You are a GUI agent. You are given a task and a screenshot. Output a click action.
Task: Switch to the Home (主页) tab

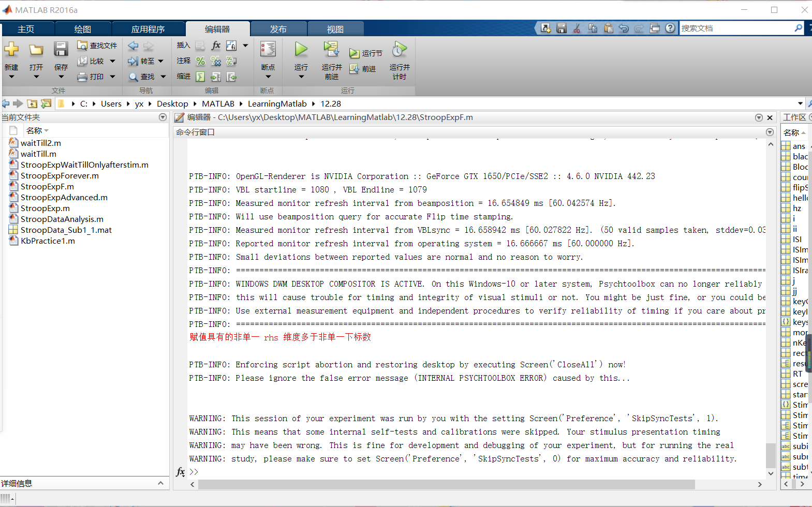pyautogui.click(x=26, y=29)
